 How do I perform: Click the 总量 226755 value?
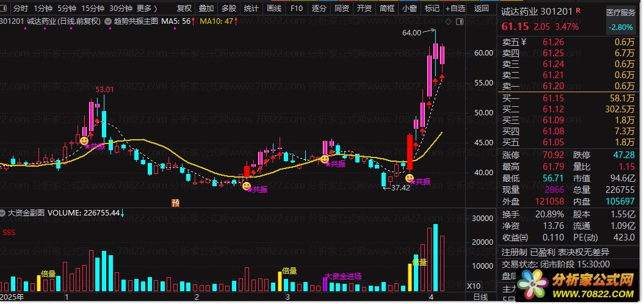tap(620, 190)
